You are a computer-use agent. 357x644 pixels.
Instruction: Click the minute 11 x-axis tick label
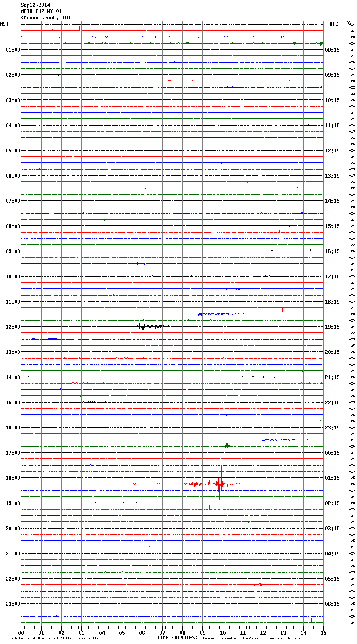243,633
